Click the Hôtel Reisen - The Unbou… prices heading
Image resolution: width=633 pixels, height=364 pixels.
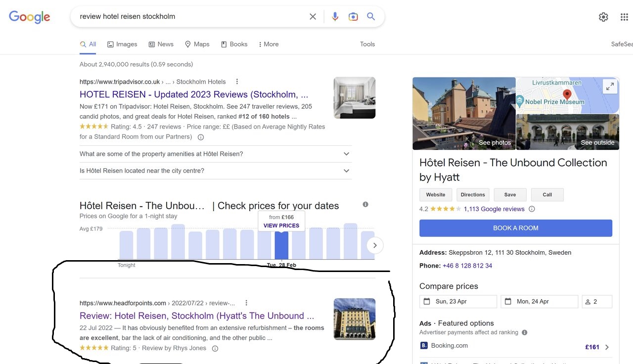point(142,206)
